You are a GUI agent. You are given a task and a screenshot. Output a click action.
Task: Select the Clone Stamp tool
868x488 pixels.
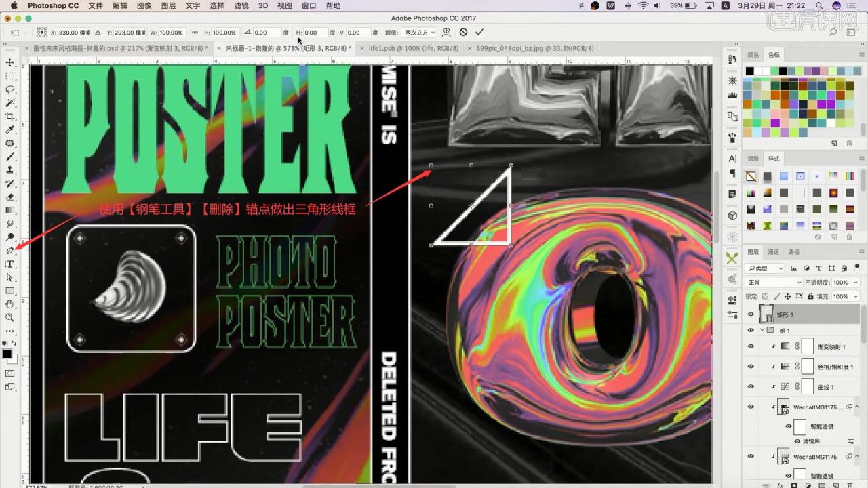point(9,170)
